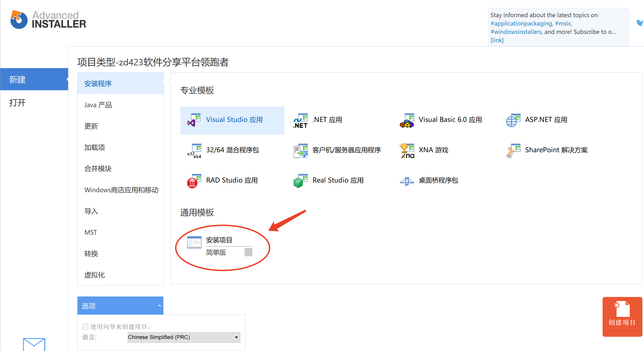
Task: Choose the .NET 应用 template icon
Action: click(300, 121)
